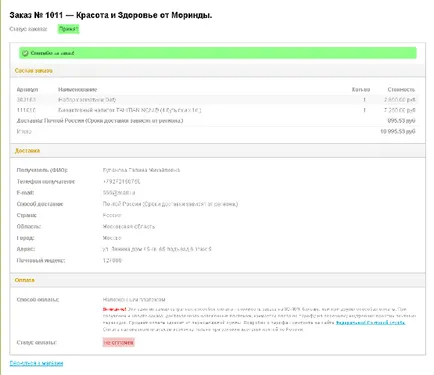Click the Артикул column header
The image size is (434, 375).
point(27,89)
